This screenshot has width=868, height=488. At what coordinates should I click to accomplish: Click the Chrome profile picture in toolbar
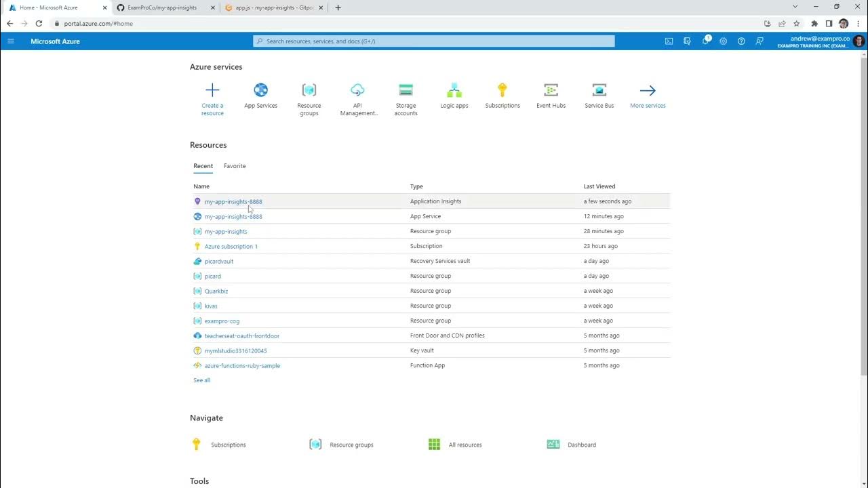click(844, 23)
